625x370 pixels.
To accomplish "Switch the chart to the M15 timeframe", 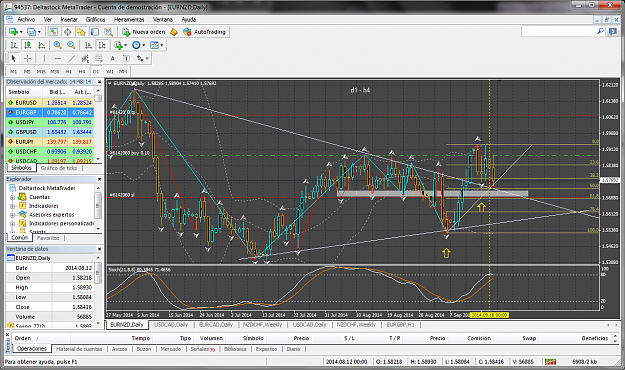I will point(41,71).
